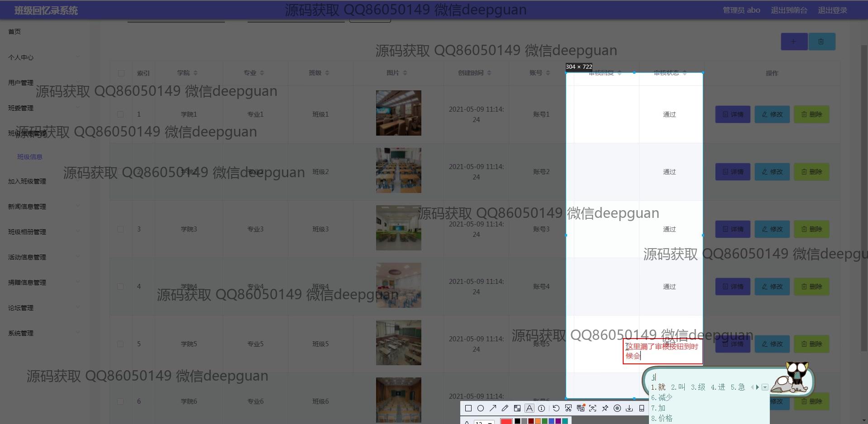Viewport: 868px width, 424px height.
Task: Sort table by 图片 column
Action: pos(405,73)
